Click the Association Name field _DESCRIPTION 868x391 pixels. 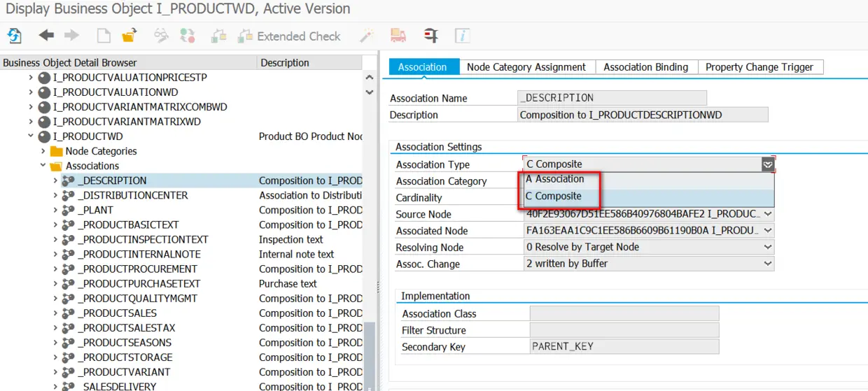[612, 98]
